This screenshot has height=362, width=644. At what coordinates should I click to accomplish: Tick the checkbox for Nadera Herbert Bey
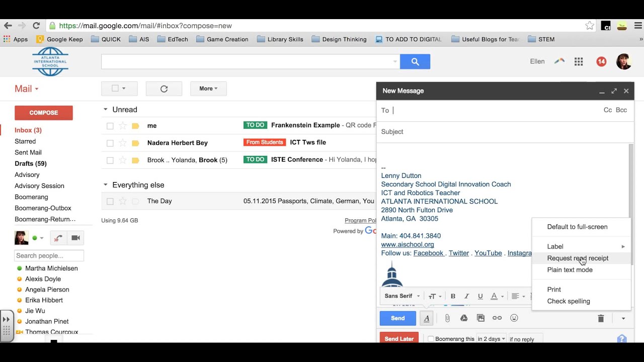110,143
